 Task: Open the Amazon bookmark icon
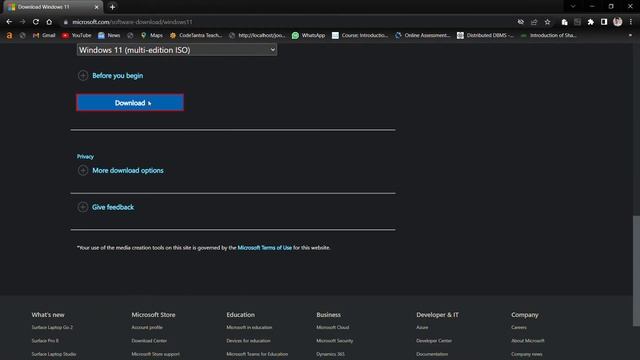coord(9,36)
